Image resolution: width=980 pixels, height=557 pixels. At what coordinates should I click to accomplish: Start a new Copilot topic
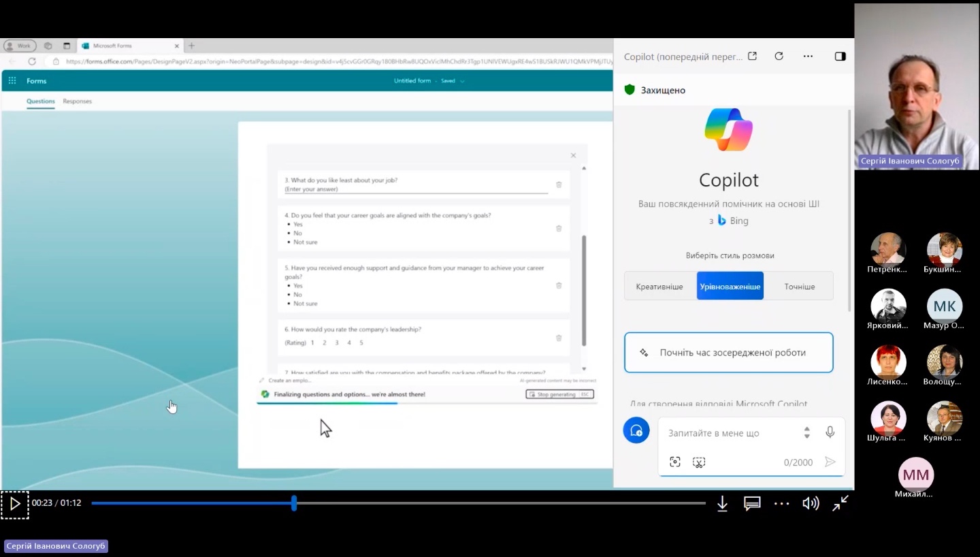pyautogui.click(x=636, y=430)
